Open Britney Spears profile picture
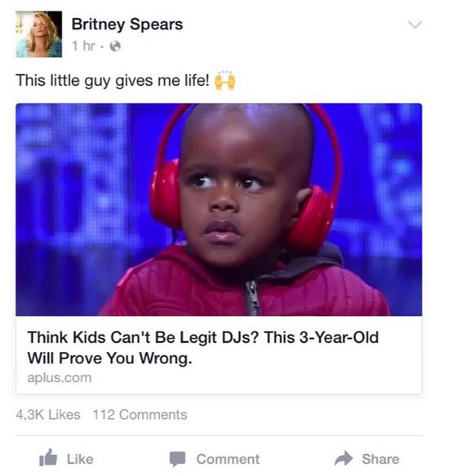This screenshot has height=476, width=453. 39,34
